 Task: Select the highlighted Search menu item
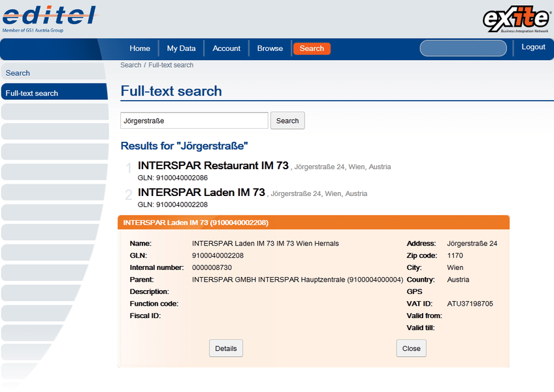point(312,48)
